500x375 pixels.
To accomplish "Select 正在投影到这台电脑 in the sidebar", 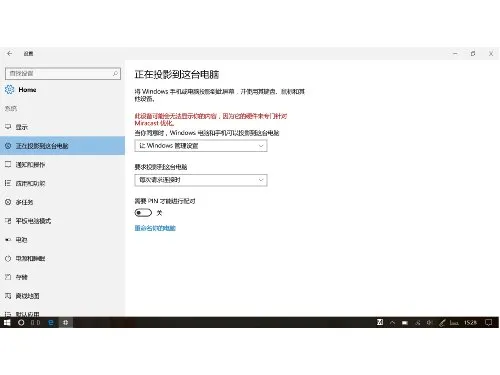I will 62,146.
